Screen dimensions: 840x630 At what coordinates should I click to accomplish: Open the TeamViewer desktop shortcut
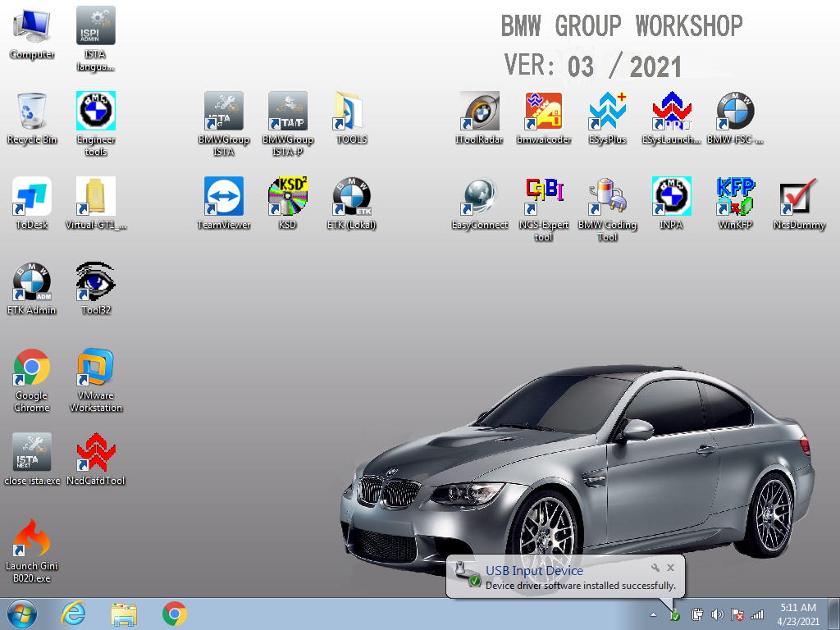tap(224, 197)
